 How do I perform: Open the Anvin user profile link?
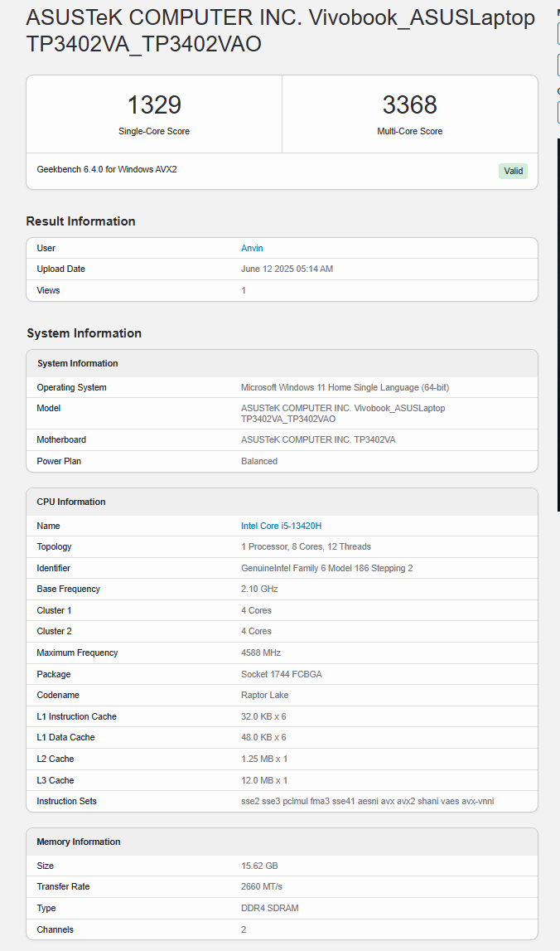pos(252,248)
